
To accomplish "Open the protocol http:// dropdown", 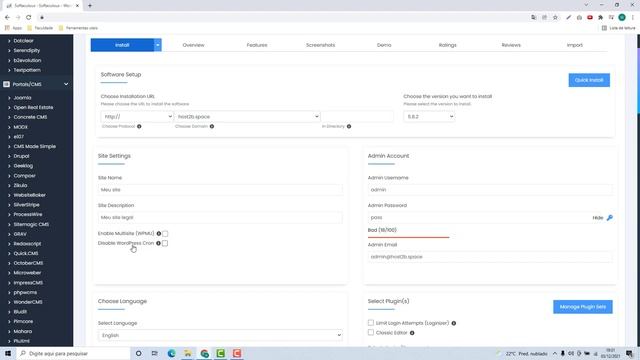I will (x=137, y=117).
